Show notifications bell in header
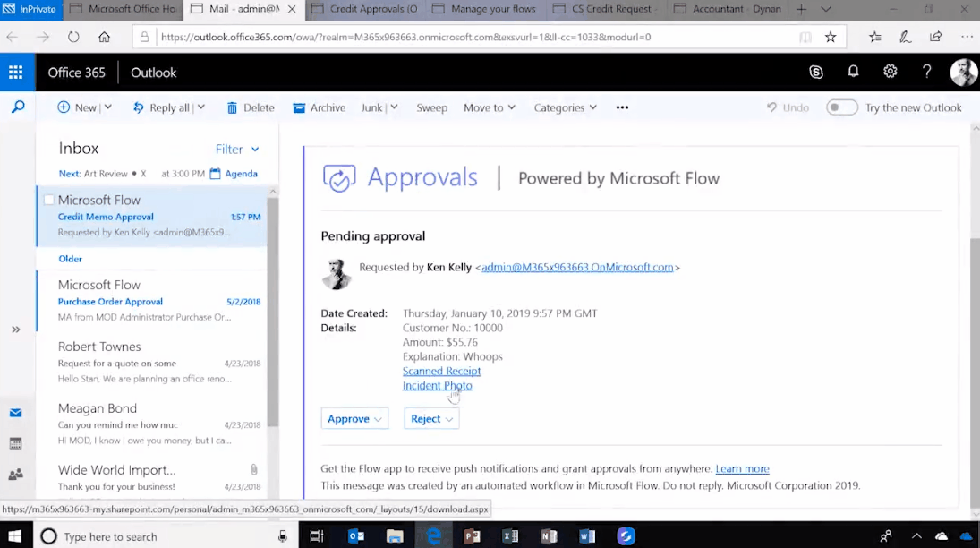This screenshot has width=980, height=548. [853, 72]
